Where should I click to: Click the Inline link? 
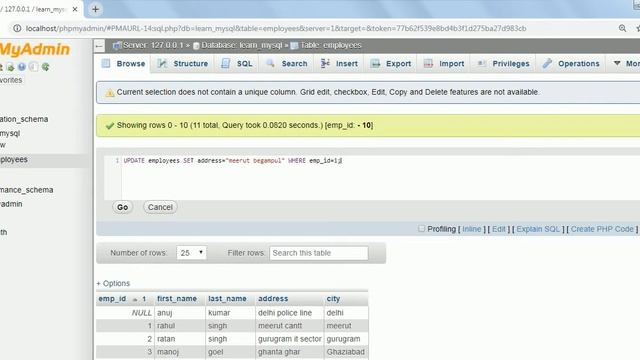(x=471, y=229)
